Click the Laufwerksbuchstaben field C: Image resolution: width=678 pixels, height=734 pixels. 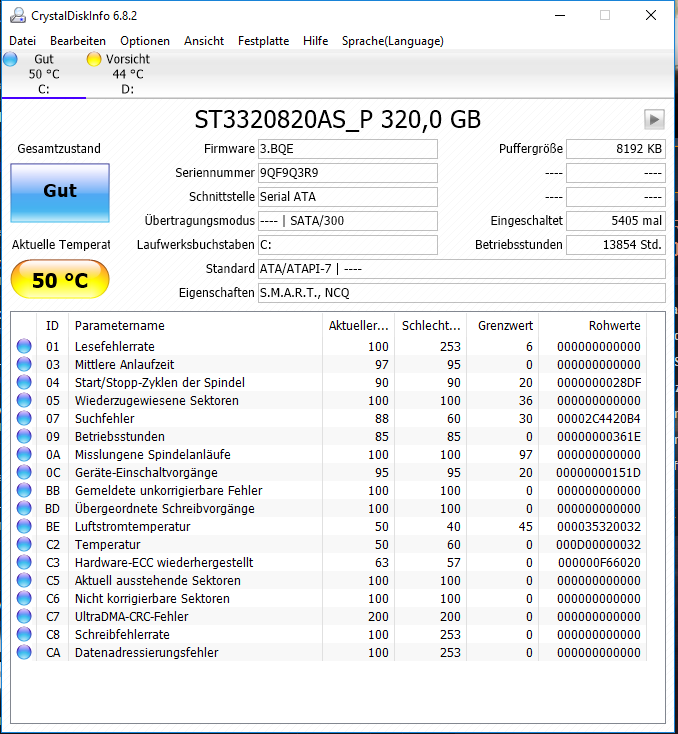tap(348, 245)
